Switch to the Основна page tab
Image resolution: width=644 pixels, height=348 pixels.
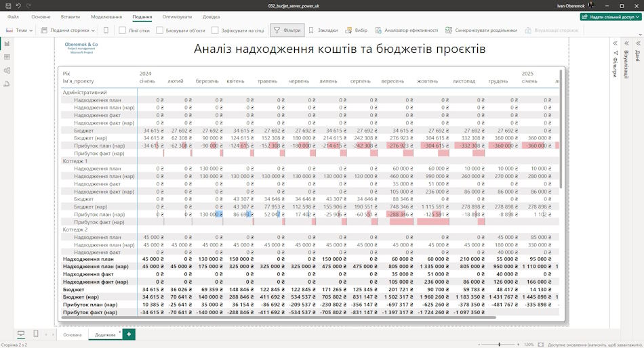coord(73,335)
